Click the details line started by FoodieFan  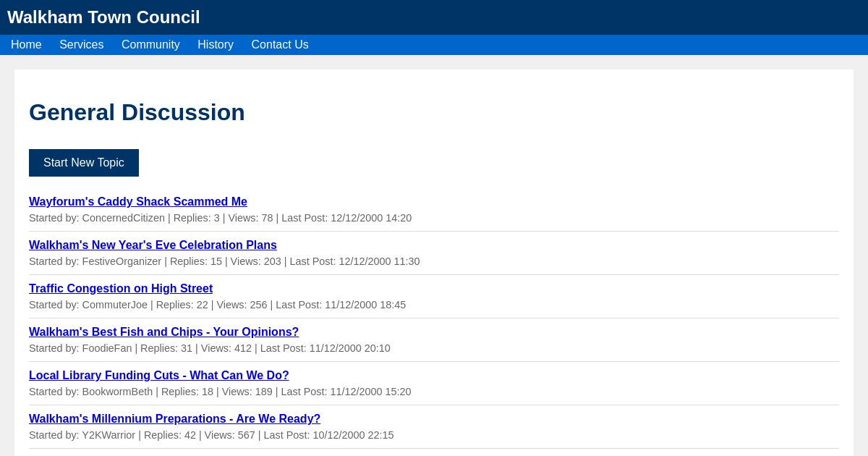(210, 348)
